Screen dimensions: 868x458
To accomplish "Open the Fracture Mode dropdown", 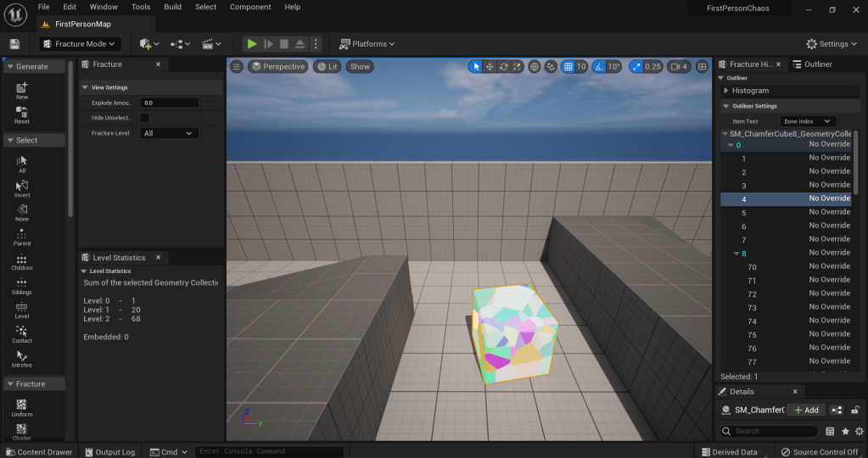I will [x=80, y=44].
